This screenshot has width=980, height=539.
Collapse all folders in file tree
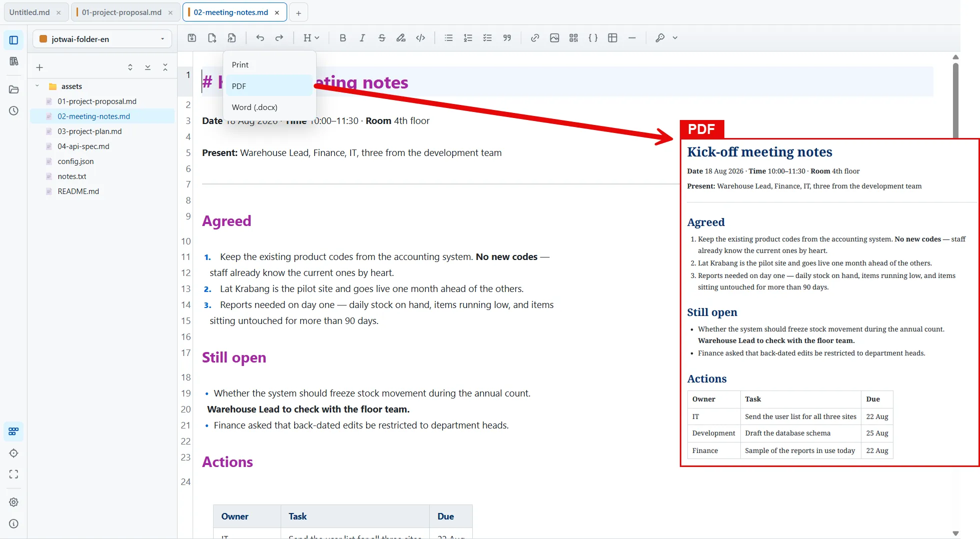tap(165, 67)
